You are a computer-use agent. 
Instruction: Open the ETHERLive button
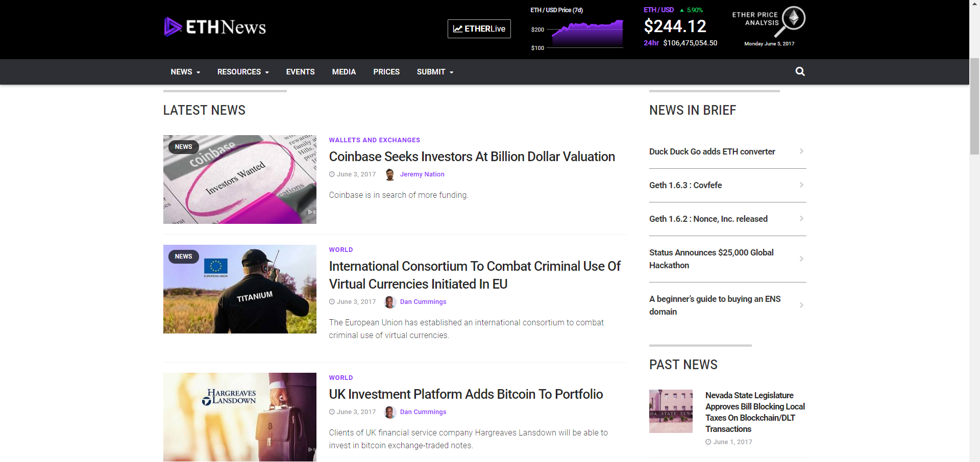coord(479,29)
